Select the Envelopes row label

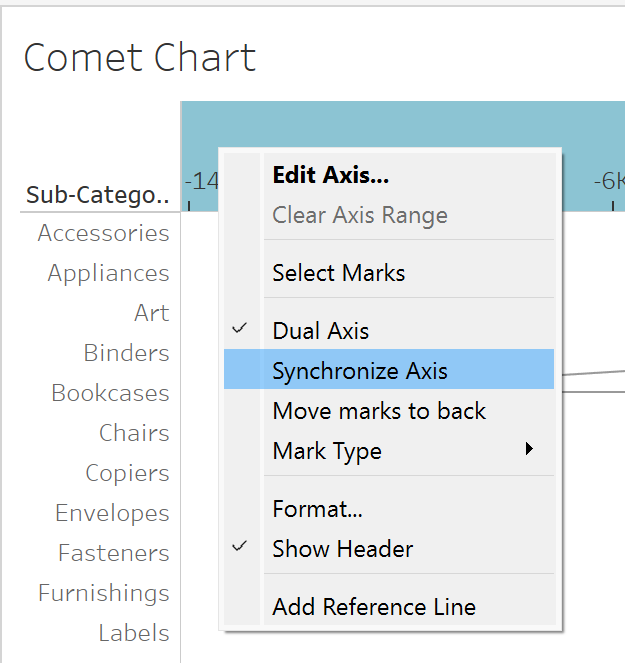[x=112, y=513]
